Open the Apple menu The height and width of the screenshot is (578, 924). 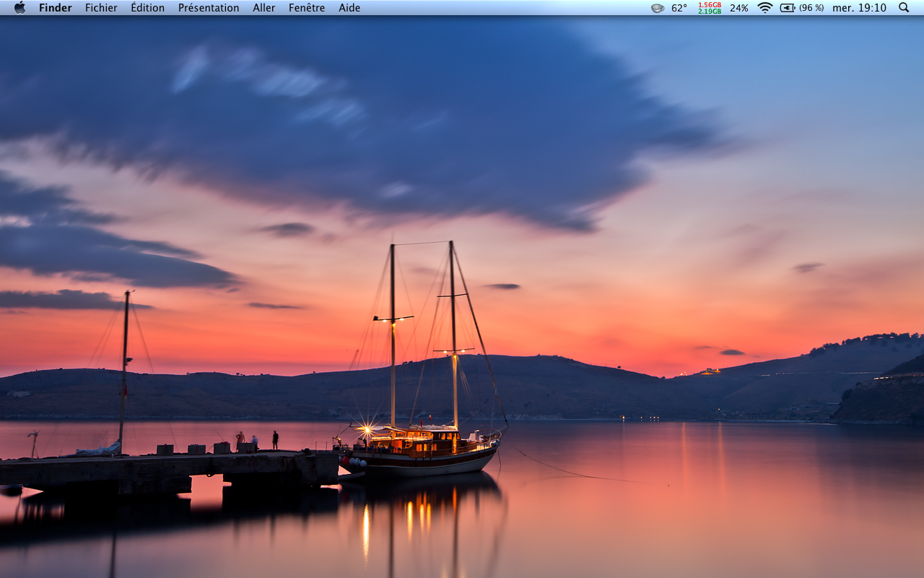19,7
